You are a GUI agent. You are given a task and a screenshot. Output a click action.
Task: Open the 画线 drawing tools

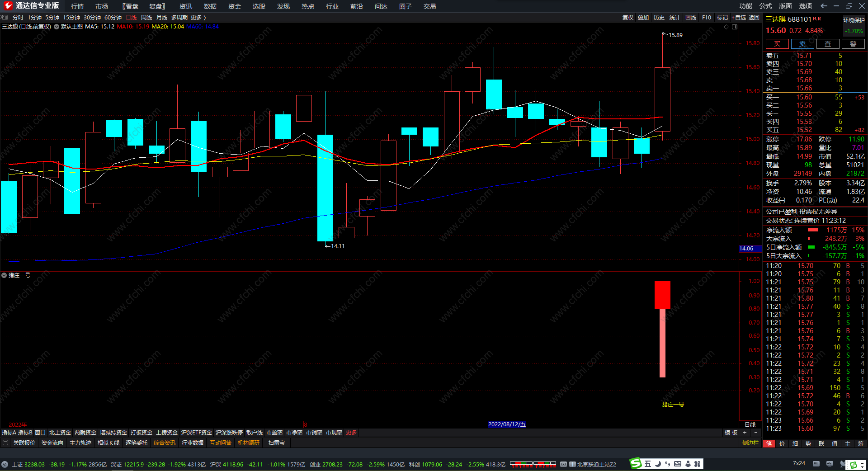point(691,18)
